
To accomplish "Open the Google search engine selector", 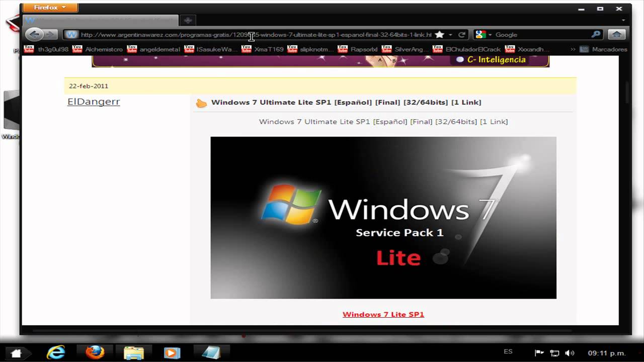I will pos(483,35).
